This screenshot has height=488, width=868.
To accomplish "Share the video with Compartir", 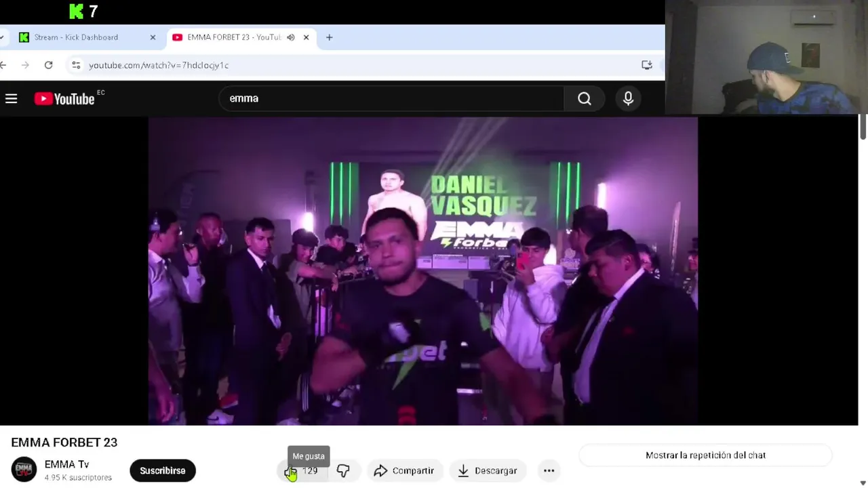I will 404,470.
